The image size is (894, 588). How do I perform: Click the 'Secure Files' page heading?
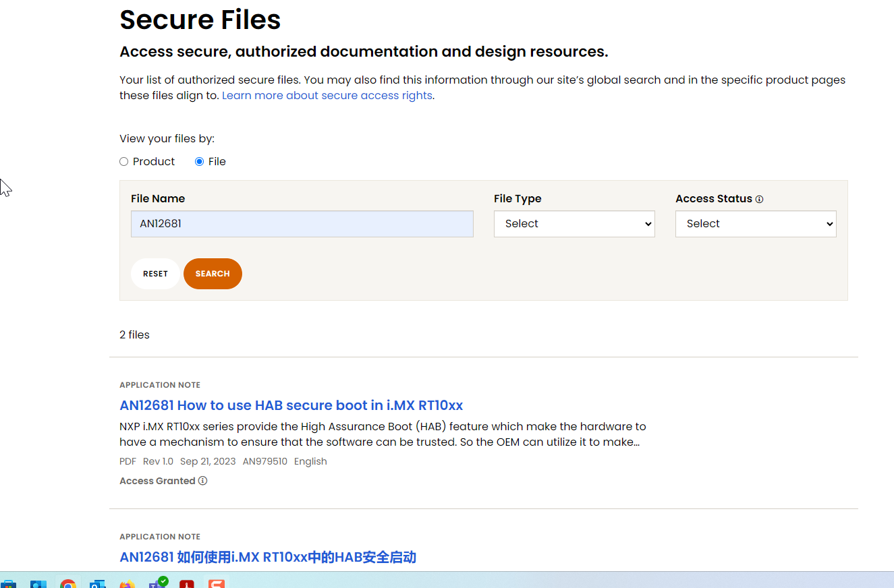coord(200,20)
